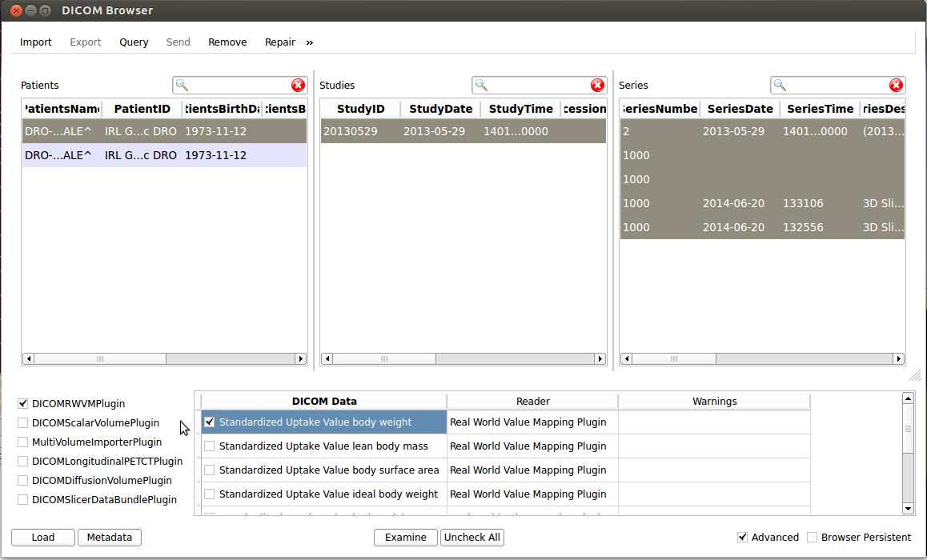Expand the toolbar overflow chevron
The height and width of the screenshot is (560, 927).
point(310,42)
